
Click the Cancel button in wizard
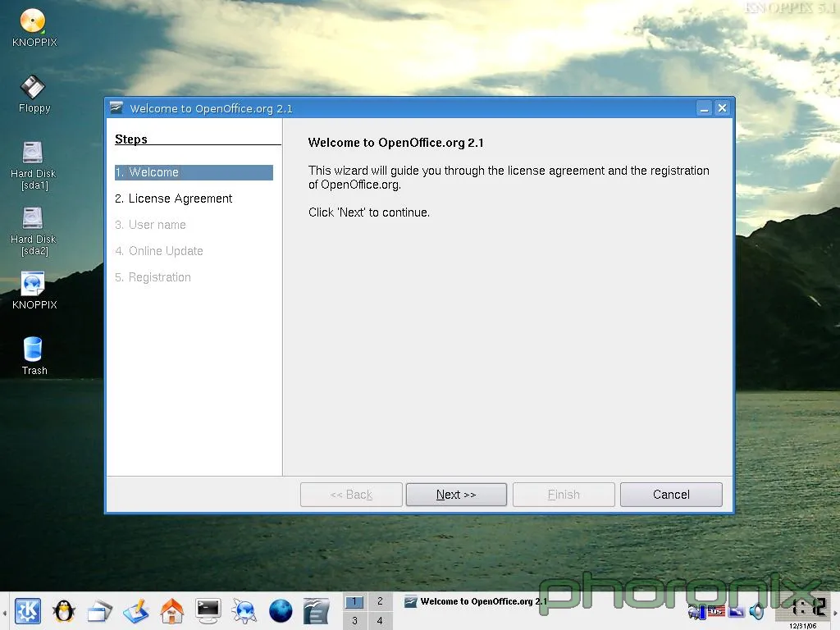pos(671,495)
